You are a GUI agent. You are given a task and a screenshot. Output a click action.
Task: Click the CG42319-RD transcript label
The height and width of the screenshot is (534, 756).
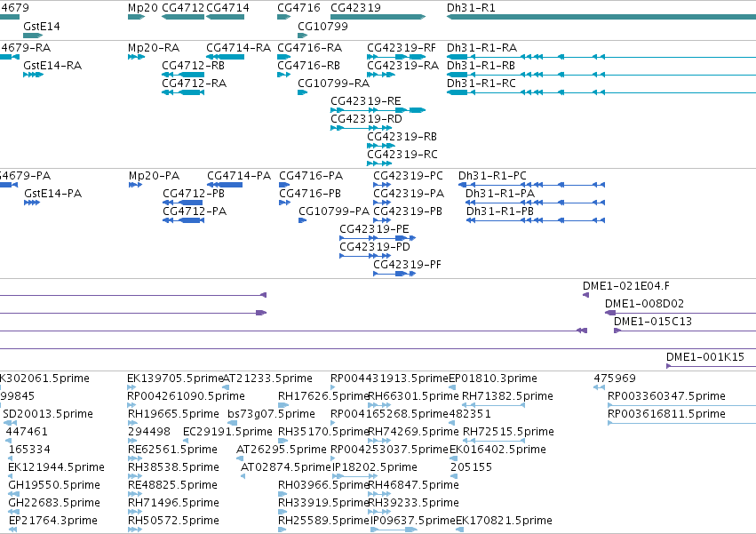pyautogui.click(x=366, y=119)
